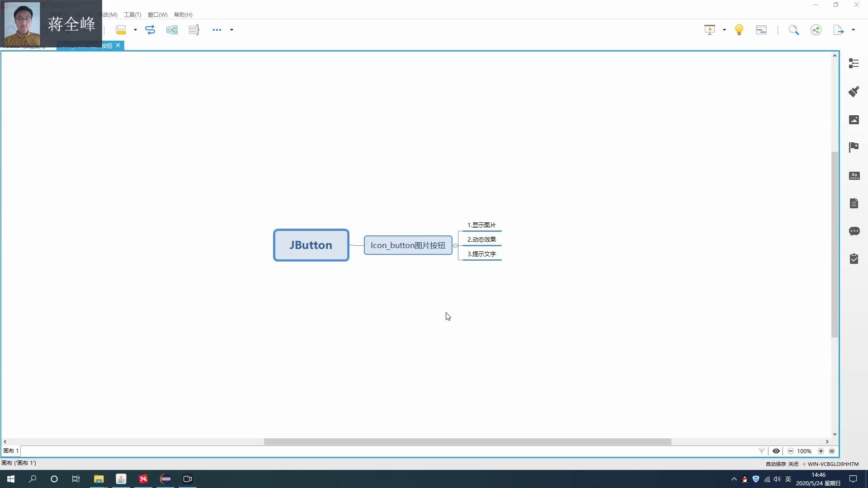The height and width of the screenshot is (488, 868).
Task: Click the comment icon on right sidebar
Action: [x=854, y=230]
